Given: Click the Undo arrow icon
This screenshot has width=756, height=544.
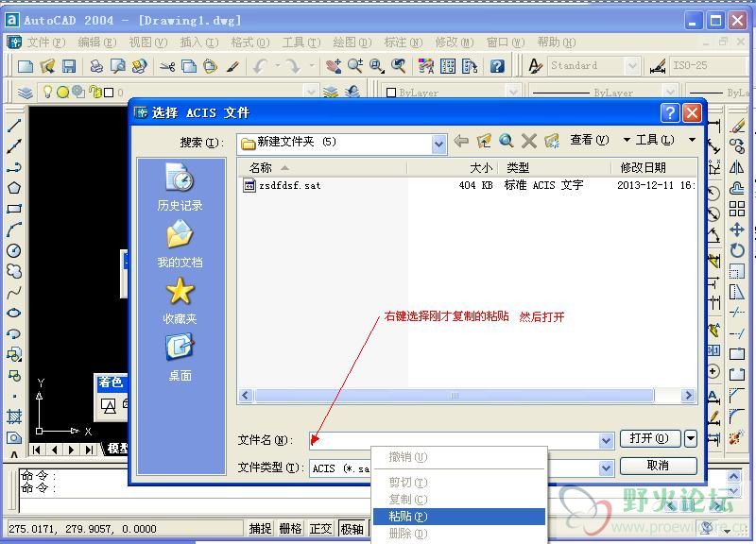Looking at the screenshot, I should click(x=261, y=66).
